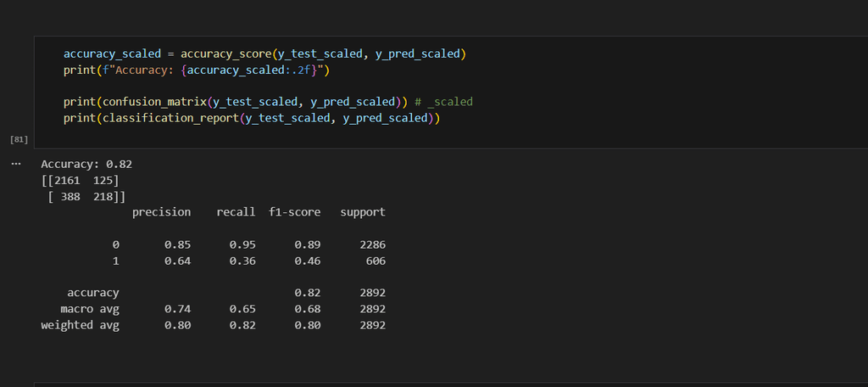Click the confusion matrix row [[2161 125]
868x387 pixels.
click(x=81, y=180)
